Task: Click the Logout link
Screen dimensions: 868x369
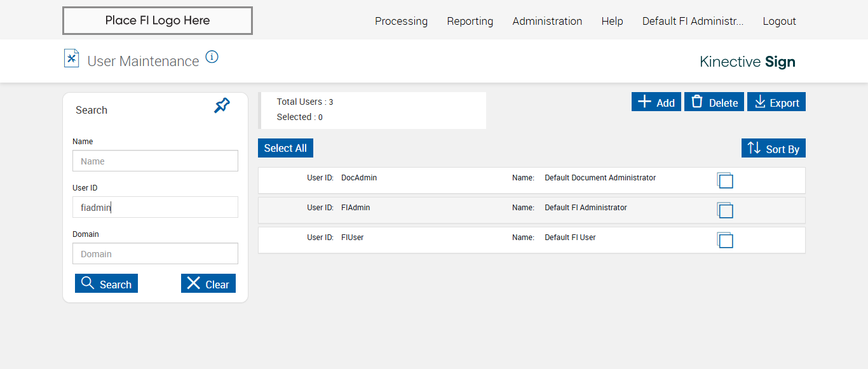Action: click(779, 21)
